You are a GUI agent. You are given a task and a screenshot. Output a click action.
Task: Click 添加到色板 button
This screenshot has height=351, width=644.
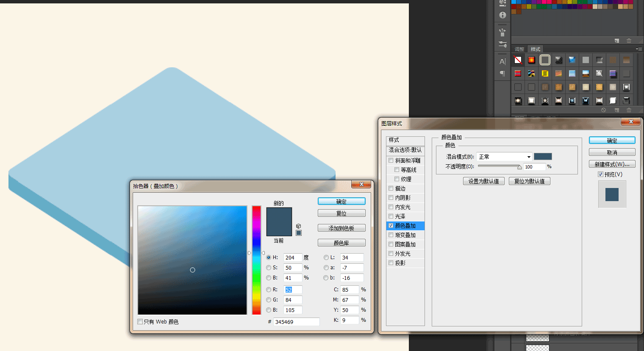point(341,228)
